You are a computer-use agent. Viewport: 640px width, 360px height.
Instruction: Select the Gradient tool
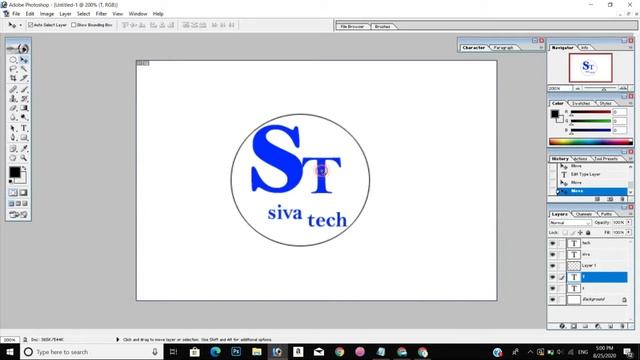(x=24, y=108)
